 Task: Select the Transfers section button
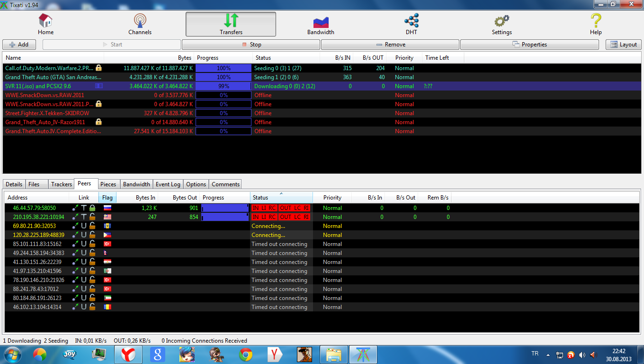[231, 24]
